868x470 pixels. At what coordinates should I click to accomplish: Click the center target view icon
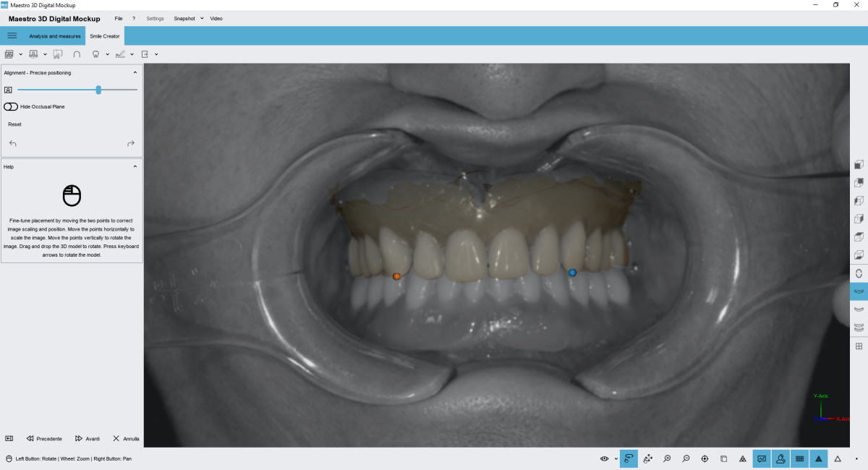point(705,458)
